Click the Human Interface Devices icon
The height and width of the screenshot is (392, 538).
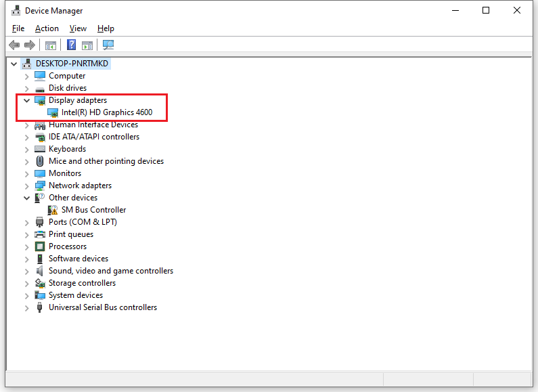click(40, 125)
